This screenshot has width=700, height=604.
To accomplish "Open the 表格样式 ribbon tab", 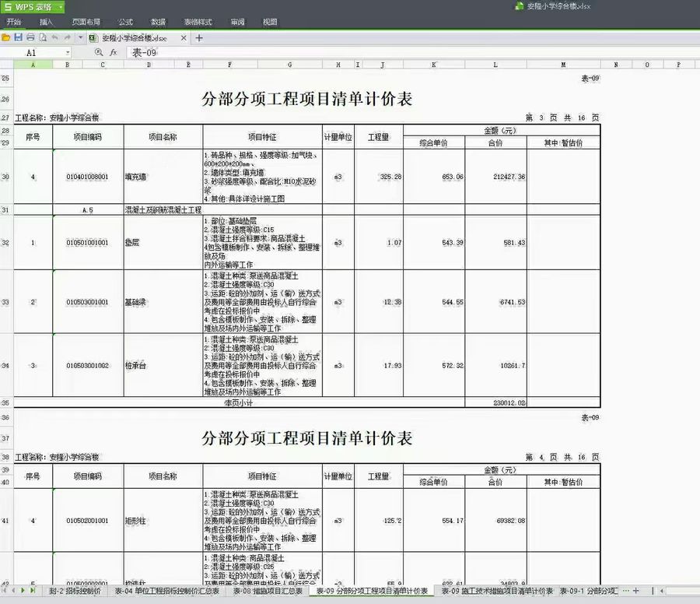I will [198, 22].
